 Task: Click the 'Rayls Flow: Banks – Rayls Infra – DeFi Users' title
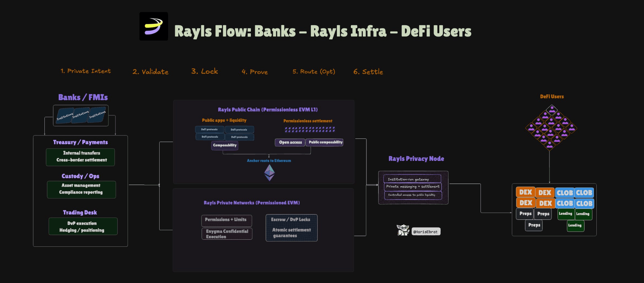323,31
